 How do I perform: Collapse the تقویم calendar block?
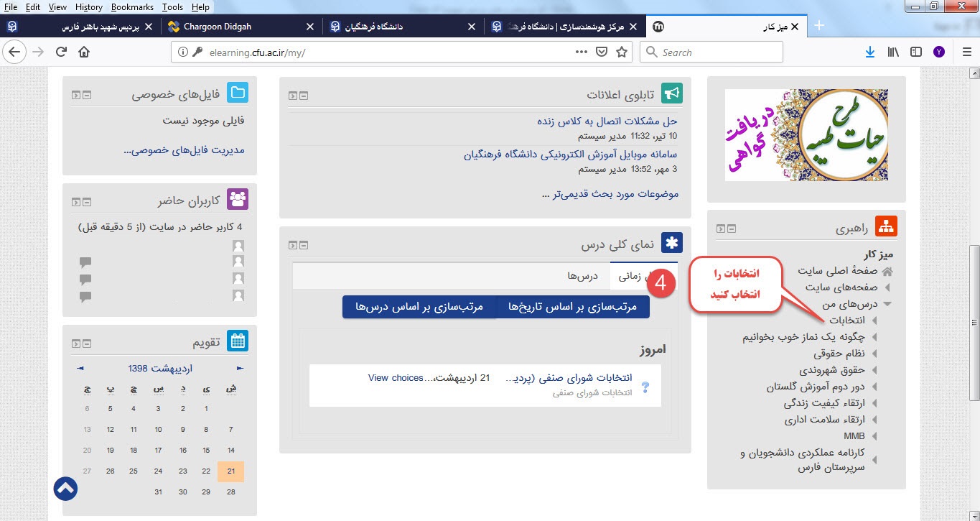coord(87,343)
